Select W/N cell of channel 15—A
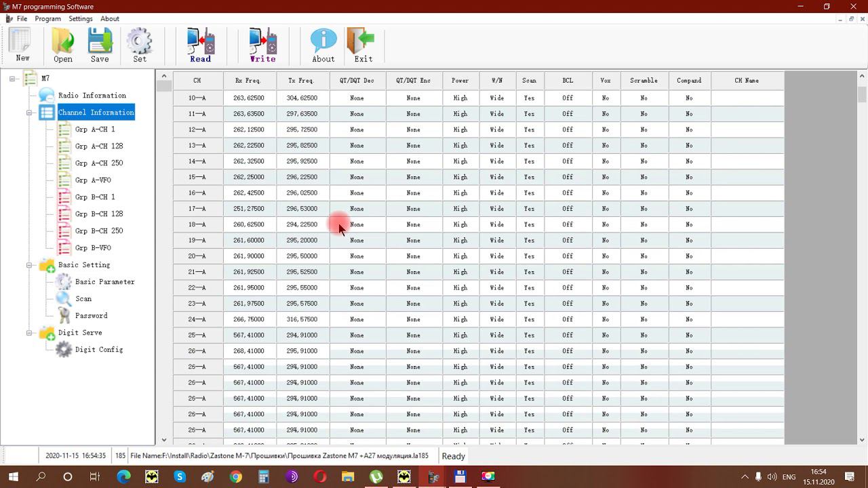Screen dimensions: 868x488 pos(497,177)
